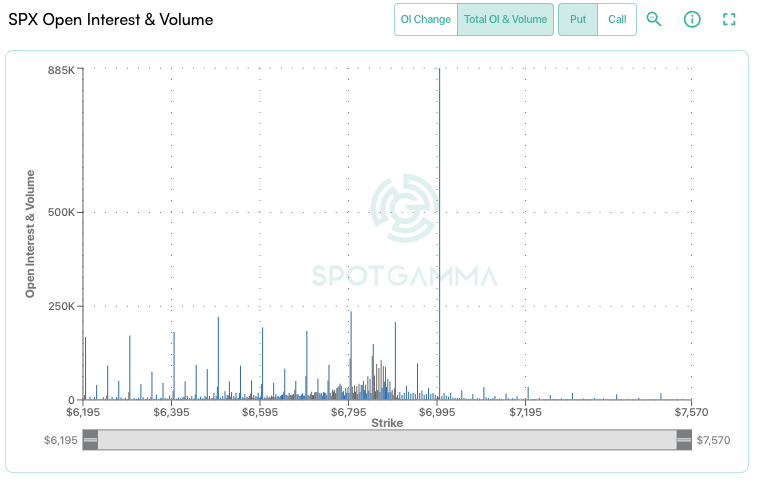
Task: Click the $7,570 x-axis strike label
Action: (690, 412)
